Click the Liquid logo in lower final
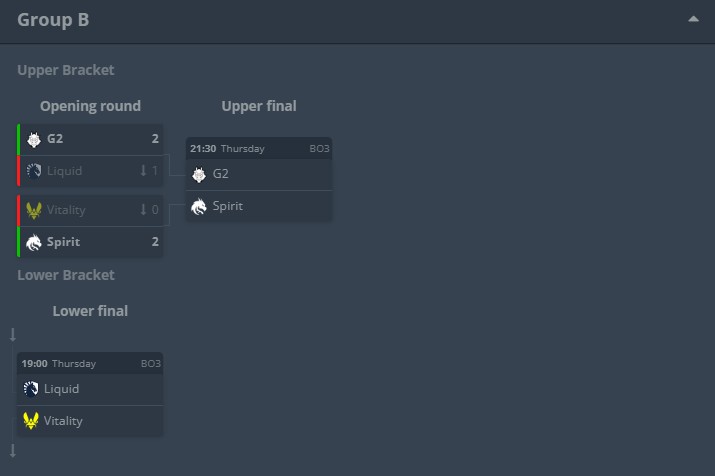715x476 pixels. (x=31, y=389)
